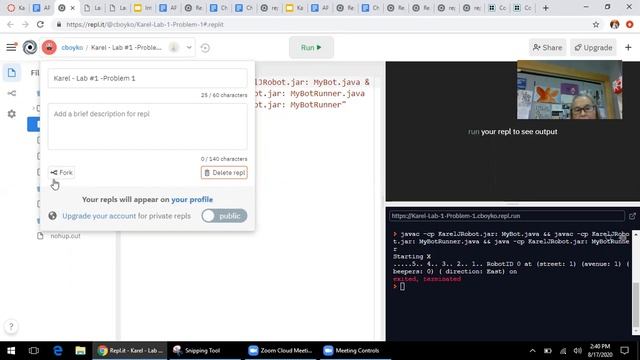Open the Windows Start menu

[x=11, y=351]
